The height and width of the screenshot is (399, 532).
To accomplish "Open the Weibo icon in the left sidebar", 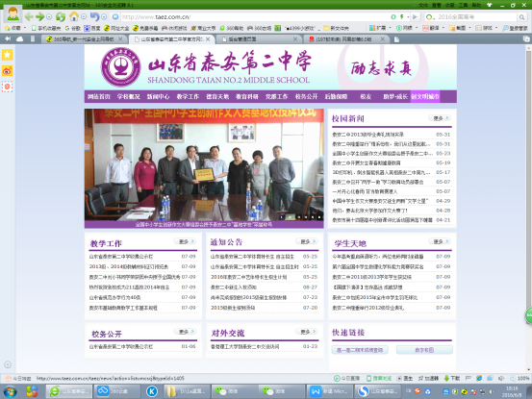I will [7, 71].
